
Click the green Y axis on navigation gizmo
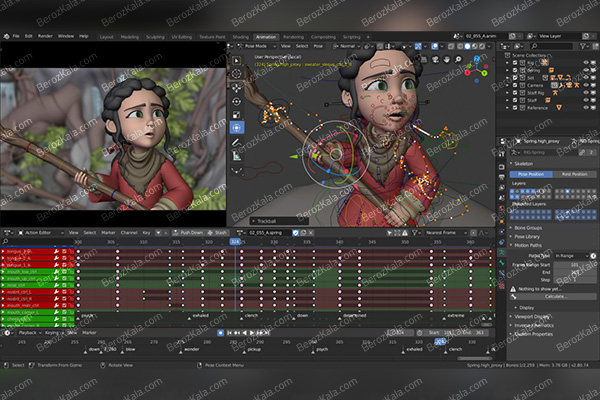click(x=485, y=73)
